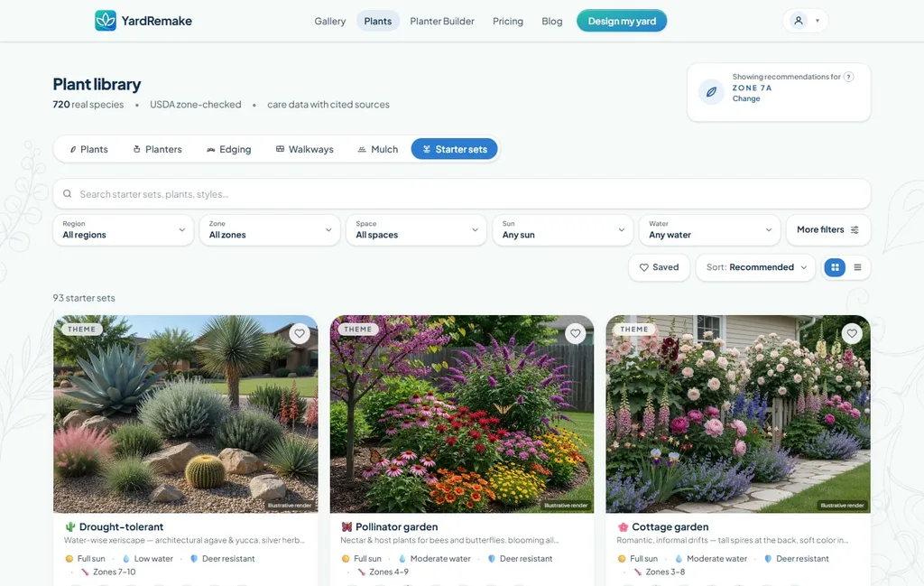Expand the Region dropdown

click(x=123, y=230)
